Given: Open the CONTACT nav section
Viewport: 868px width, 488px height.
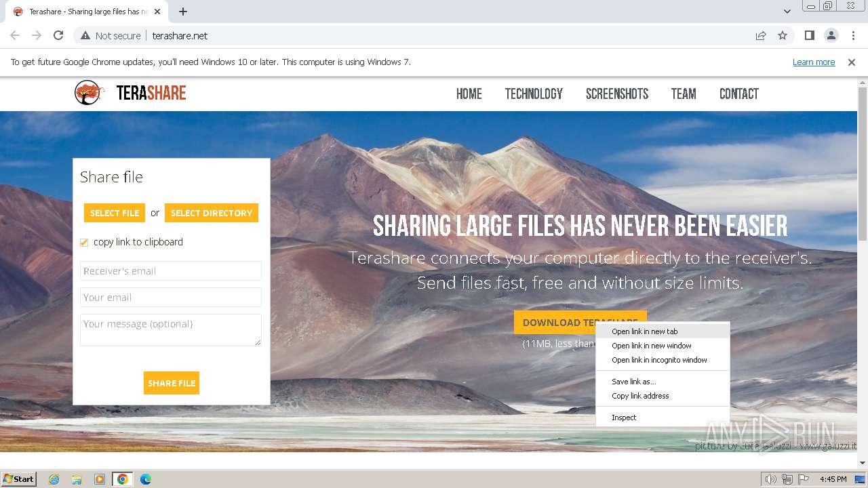Looking at the screenshot, I should (x=739, y=94).
